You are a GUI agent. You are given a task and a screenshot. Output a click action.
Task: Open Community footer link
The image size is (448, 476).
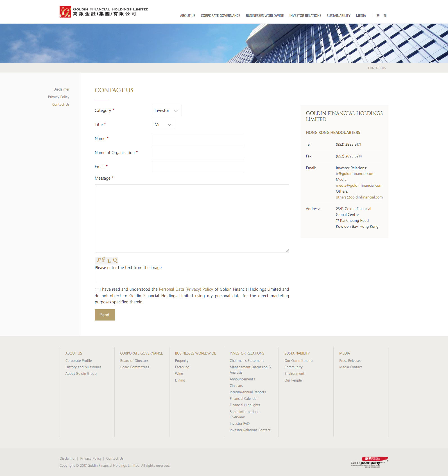point(293,367)
